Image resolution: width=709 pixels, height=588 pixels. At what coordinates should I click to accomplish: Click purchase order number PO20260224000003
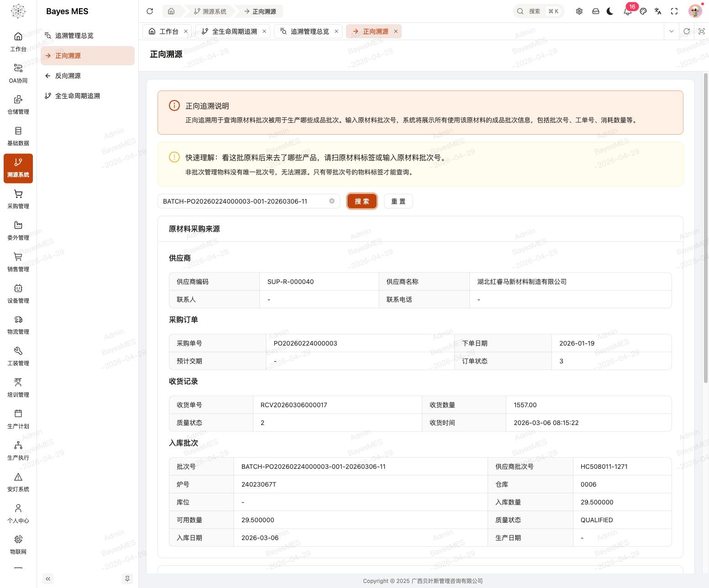[305, 343]
